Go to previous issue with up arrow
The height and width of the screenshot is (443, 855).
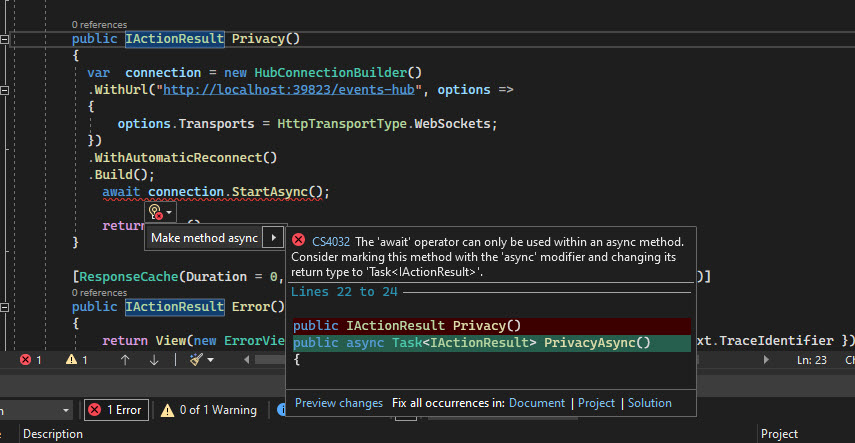click(x=125, y=360)
